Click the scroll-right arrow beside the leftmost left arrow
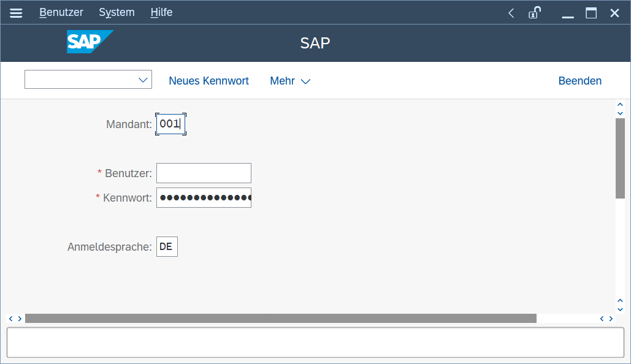 20,319
